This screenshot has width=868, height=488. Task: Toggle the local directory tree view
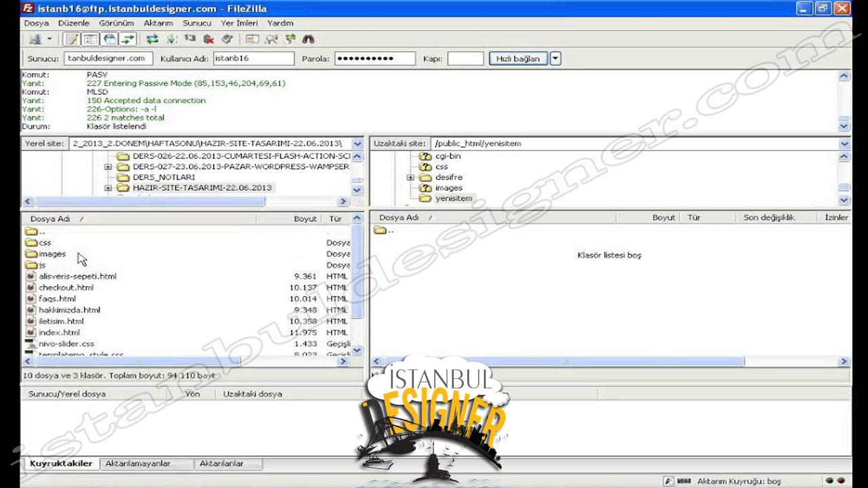click(x=91, y=39)
